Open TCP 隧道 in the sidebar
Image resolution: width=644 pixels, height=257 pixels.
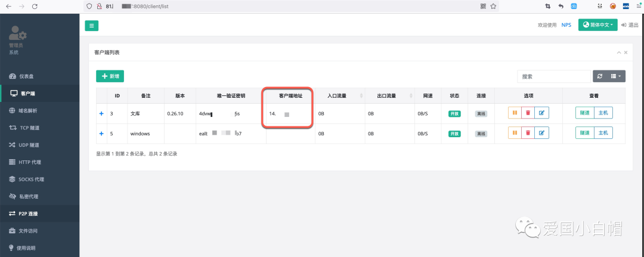(x=39, y=128)
